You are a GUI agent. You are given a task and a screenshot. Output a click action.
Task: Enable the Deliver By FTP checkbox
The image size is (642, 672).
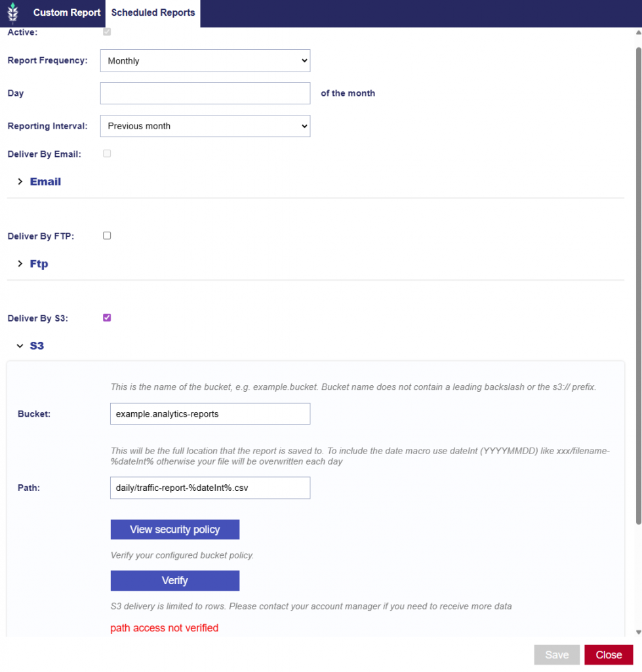[x=107, y=236]
